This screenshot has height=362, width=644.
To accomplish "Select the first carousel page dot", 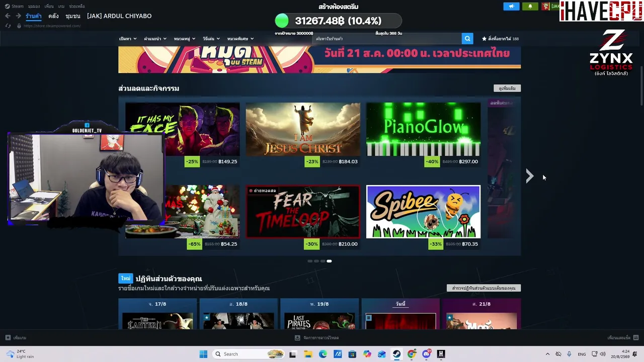I will (x=310, y=261).
